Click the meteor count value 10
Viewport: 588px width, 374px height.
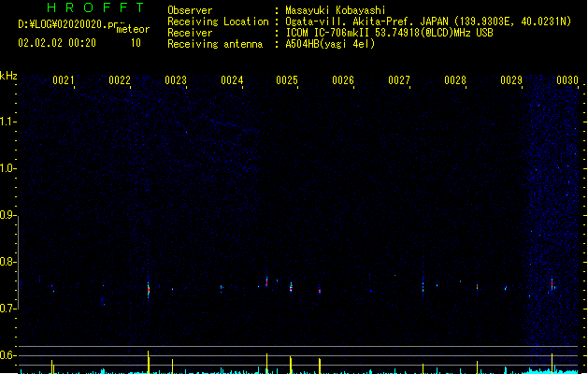coord(136,43)
